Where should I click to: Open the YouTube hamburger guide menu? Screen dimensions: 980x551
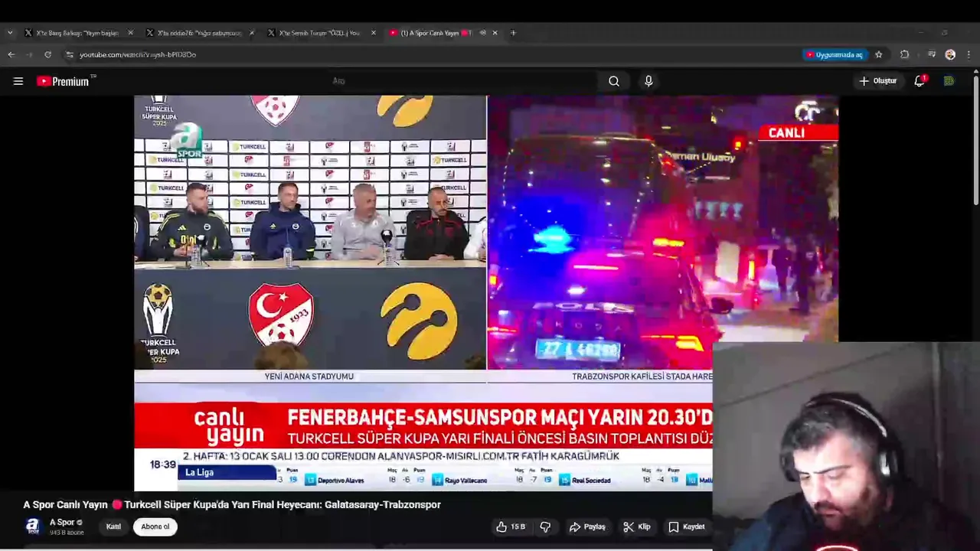click(18, 81)
